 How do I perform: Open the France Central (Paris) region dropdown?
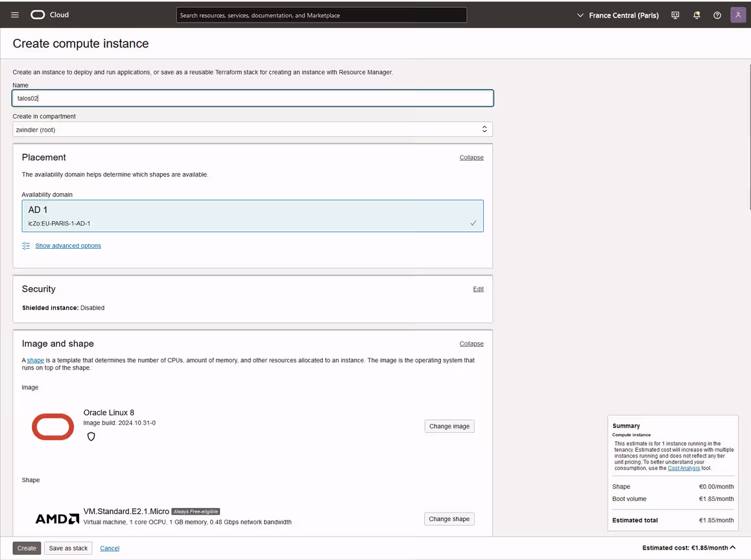(617, 15)
